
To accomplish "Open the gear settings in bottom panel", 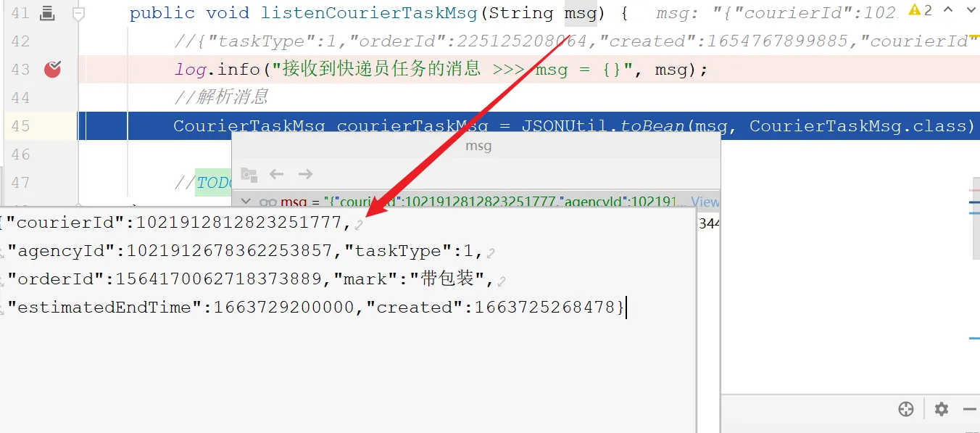I will click(941, 409).
